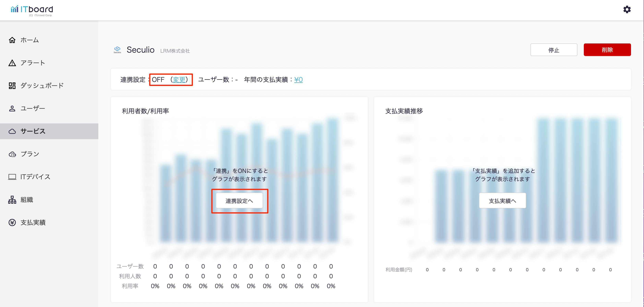Click the dashboard grid icon
Screen dimensions: 644x307
[x=12, y=86]
